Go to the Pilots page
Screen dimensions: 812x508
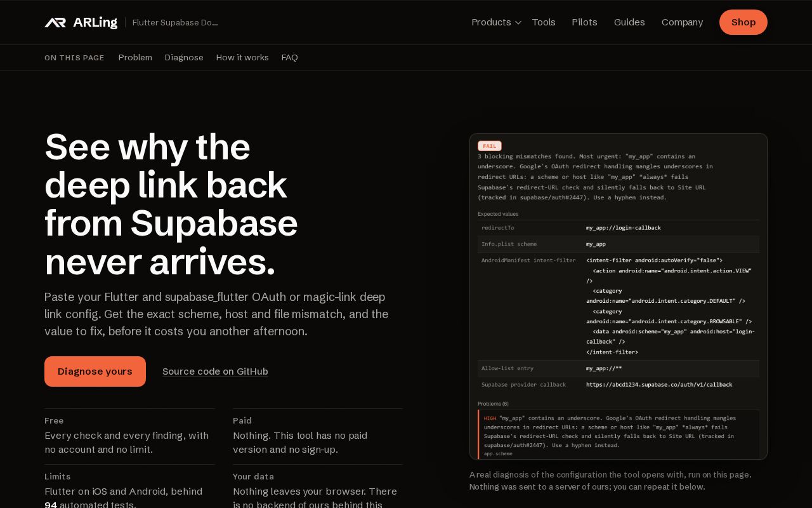[x=584, y=22]
